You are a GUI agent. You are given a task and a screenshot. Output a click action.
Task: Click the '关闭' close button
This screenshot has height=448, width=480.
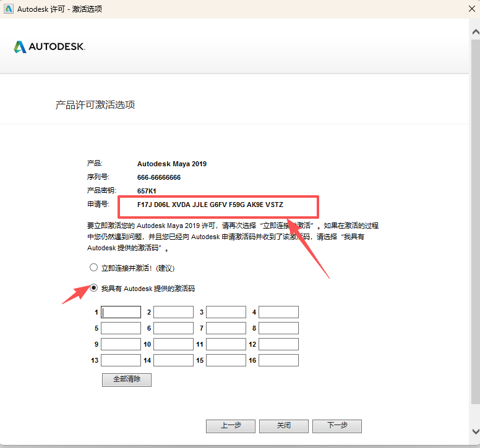[284, 426]
